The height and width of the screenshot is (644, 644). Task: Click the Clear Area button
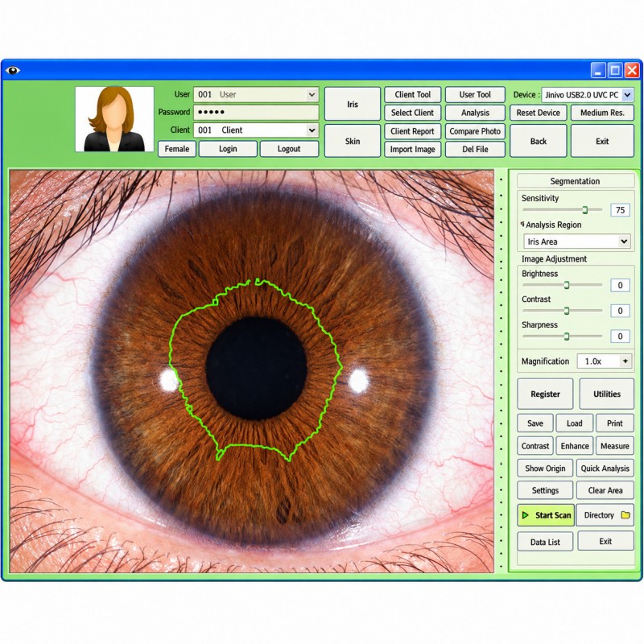pyautogui.click(x=605, y=490)
